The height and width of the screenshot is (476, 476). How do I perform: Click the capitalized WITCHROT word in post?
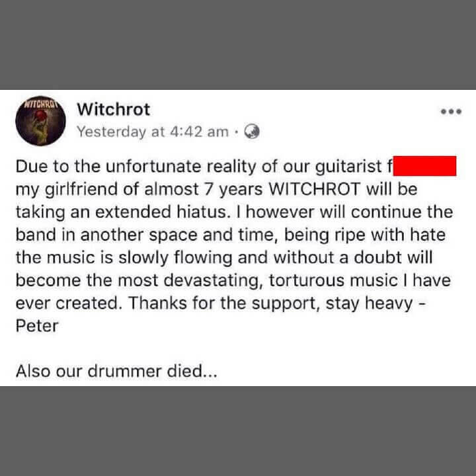pos(315,189)
